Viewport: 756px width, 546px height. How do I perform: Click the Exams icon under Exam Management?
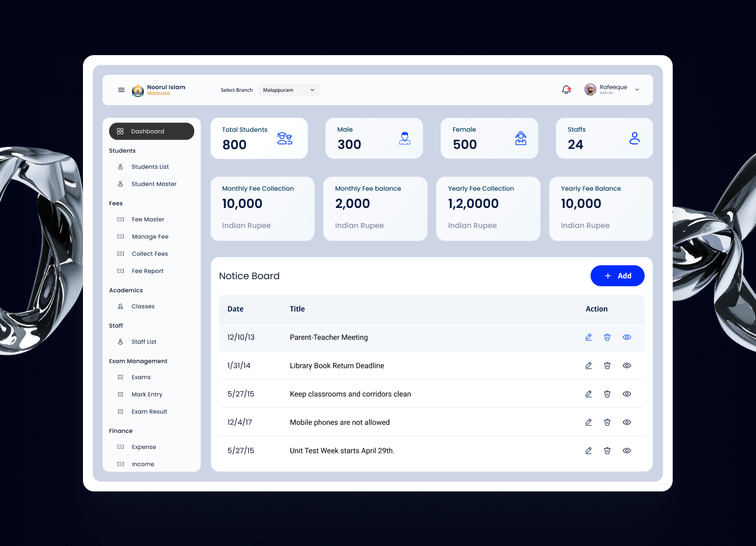(x=120, y=377)
